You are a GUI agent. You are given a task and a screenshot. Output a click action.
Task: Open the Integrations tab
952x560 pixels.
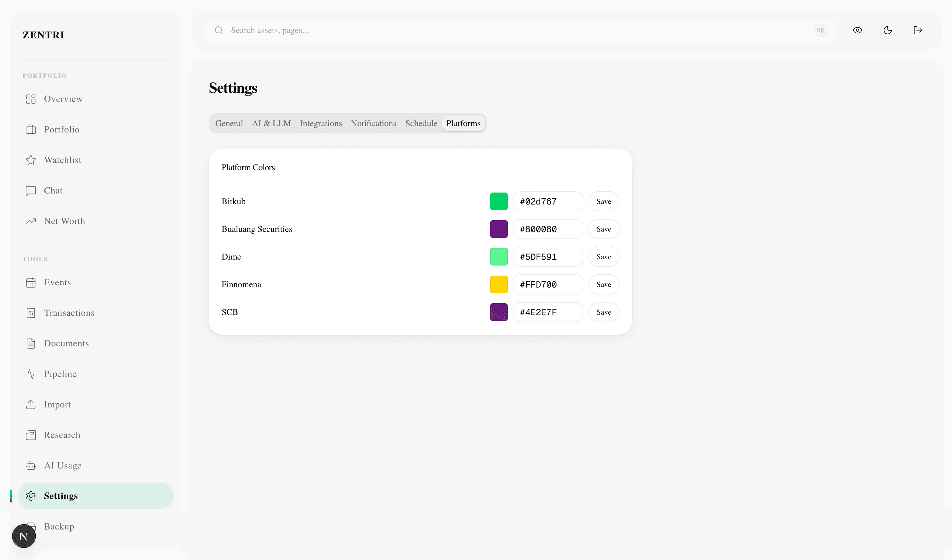click(x=321, y=123)
